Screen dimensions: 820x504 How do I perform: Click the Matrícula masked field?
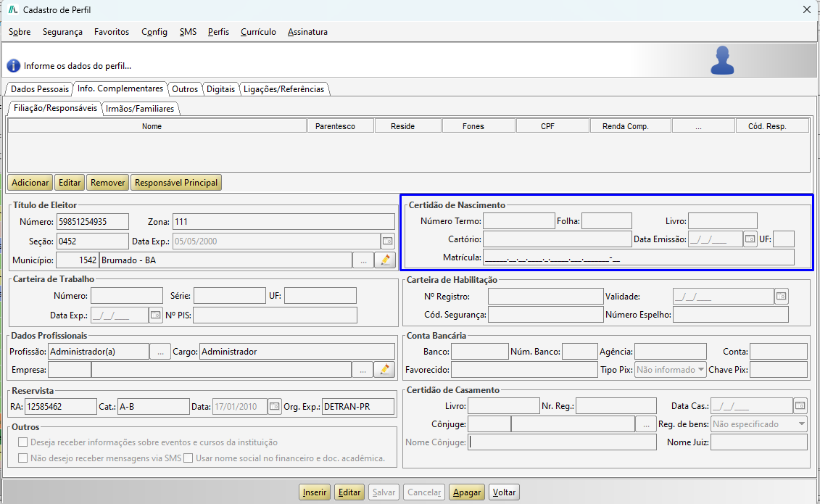(639, 257)
